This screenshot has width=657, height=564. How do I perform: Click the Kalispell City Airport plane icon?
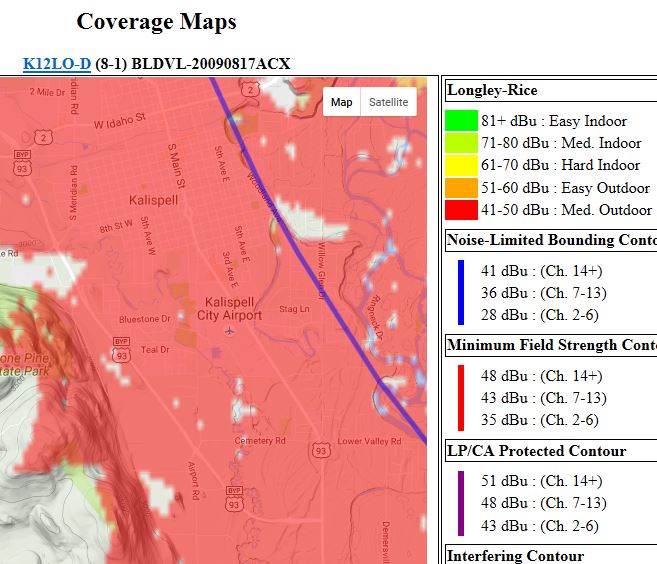click(x=230, y=330)
